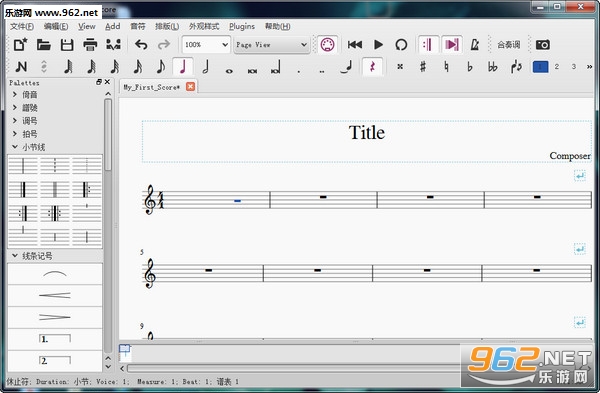The height and width of the screenshot is (393, 600).
Task: Float the Palettes panel
Action: pos(99,82)
